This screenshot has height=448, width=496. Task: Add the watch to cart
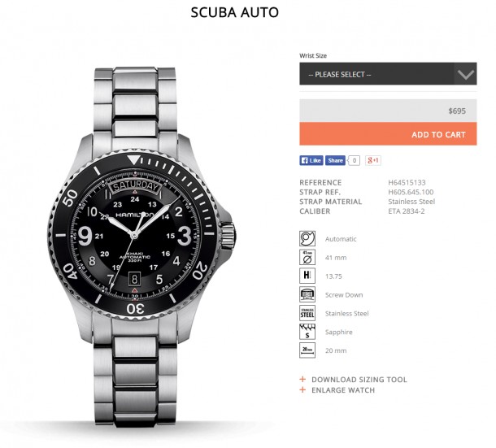(388, 134)
